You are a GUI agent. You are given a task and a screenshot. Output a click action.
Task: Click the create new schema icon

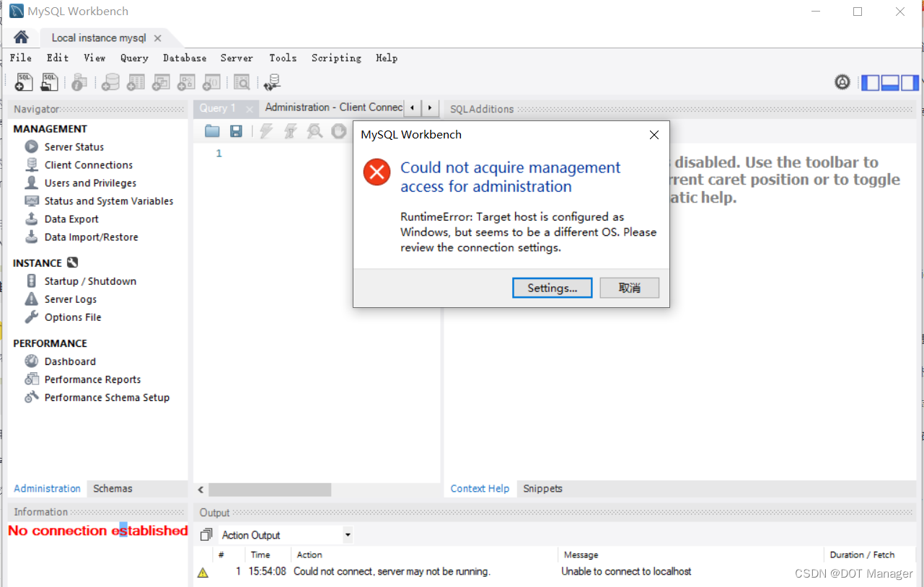pos(110,82)
